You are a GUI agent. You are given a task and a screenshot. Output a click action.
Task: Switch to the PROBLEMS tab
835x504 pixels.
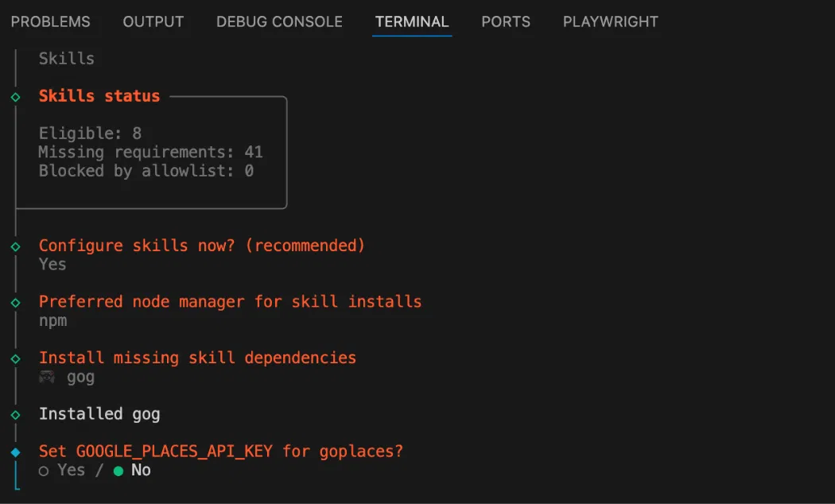point(50,22)
